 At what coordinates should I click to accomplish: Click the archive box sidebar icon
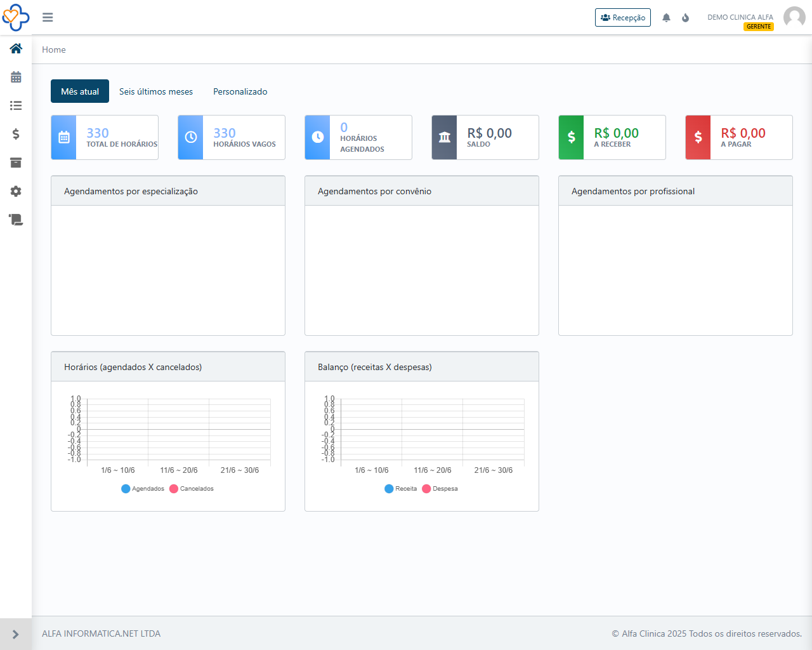(16, 163)
